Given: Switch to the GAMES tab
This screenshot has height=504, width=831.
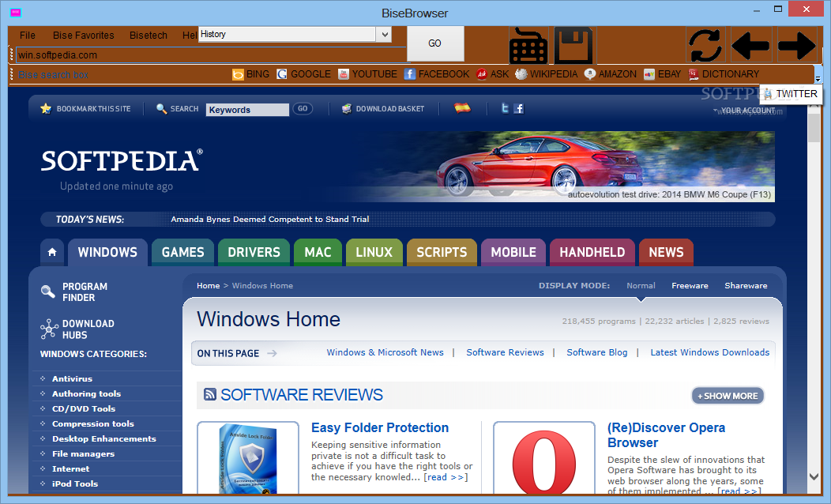Looking at the screenshot, I should click(x=182, y=252).
